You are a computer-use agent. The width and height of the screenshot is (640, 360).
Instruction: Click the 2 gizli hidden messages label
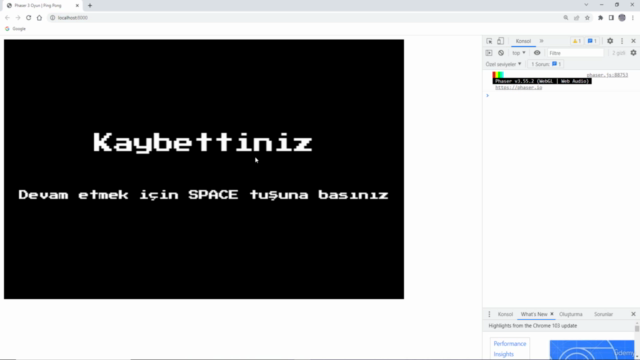(618, 53)
